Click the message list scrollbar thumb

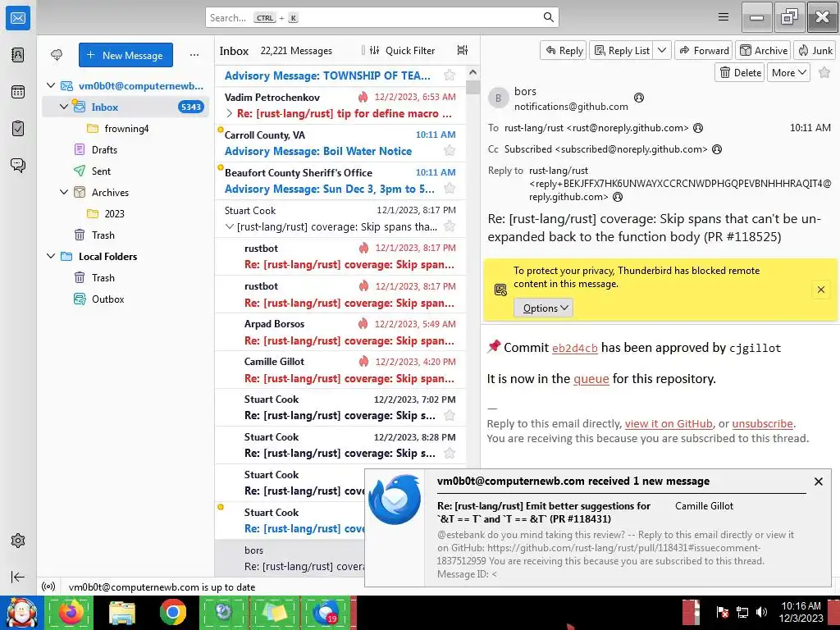(472, 87)
